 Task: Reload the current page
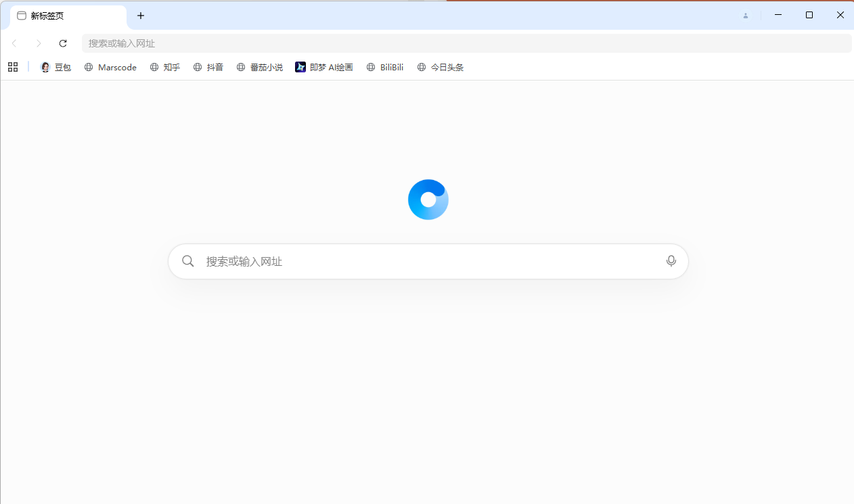coord(62,43)
